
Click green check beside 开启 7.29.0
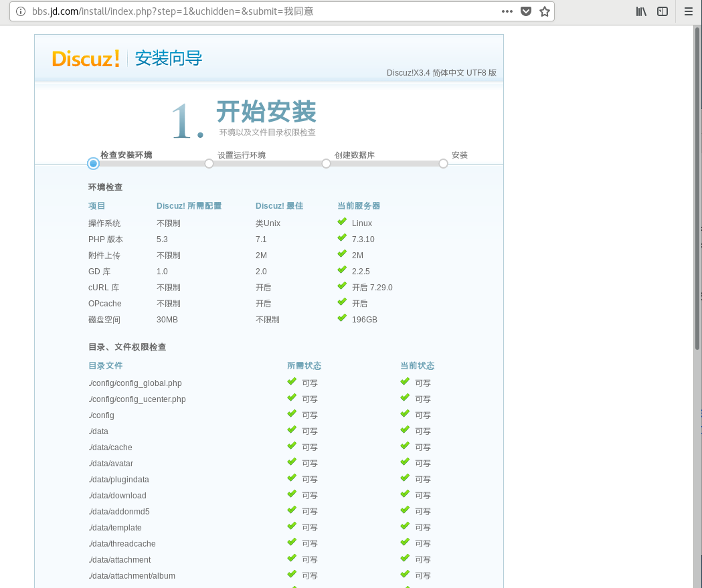point(342,286)
